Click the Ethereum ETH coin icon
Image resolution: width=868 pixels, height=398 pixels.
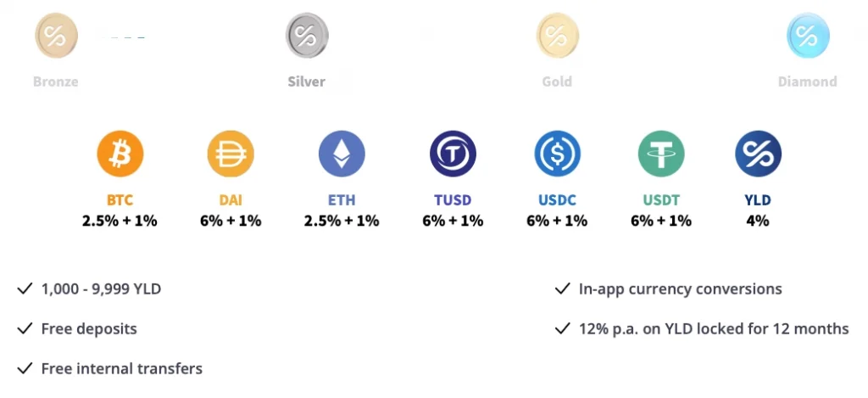click(342, 154)
